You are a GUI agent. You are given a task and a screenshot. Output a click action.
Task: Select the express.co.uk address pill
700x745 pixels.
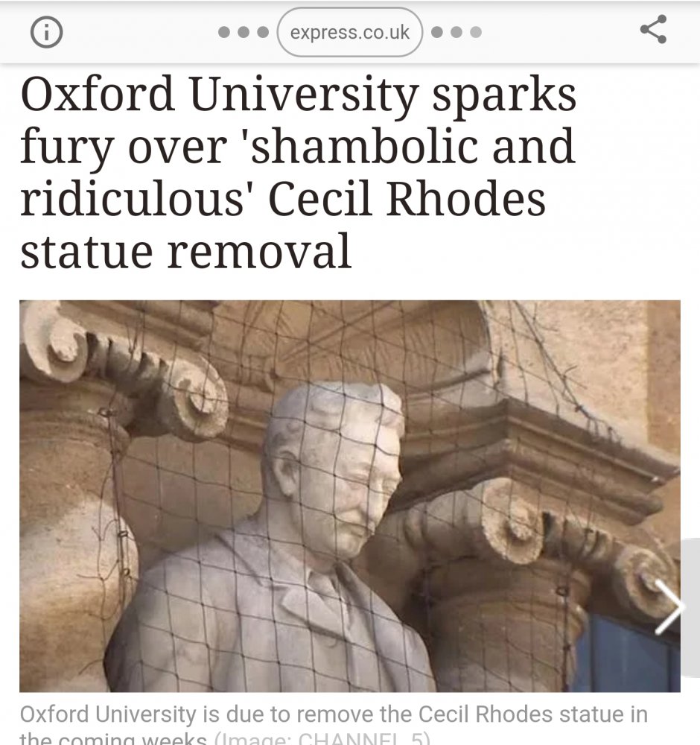tap(349, 32)
